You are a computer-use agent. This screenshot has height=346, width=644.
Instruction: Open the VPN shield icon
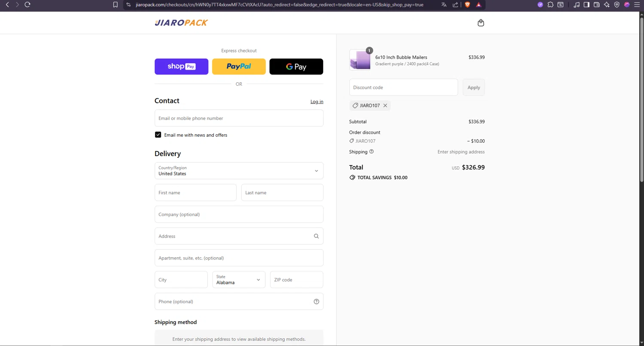pos(617,5)
